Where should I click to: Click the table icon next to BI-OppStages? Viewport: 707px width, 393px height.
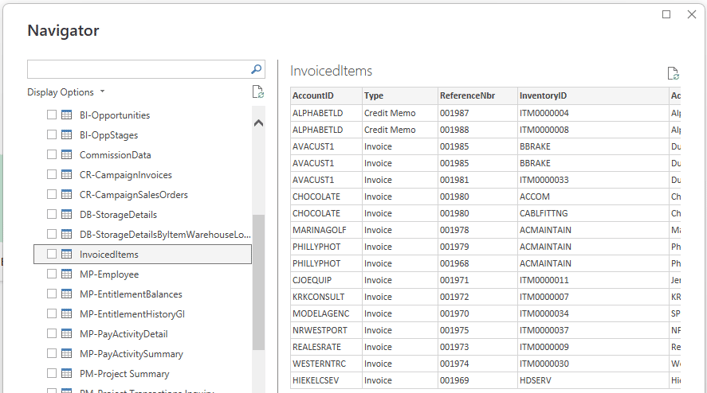point(66,135)
